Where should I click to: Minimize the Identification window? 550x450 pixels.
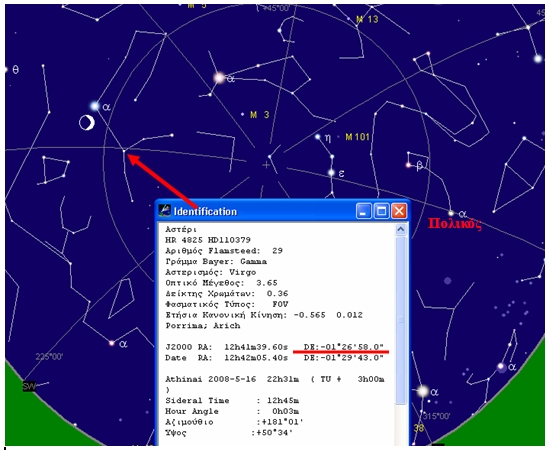coord(363,211)
